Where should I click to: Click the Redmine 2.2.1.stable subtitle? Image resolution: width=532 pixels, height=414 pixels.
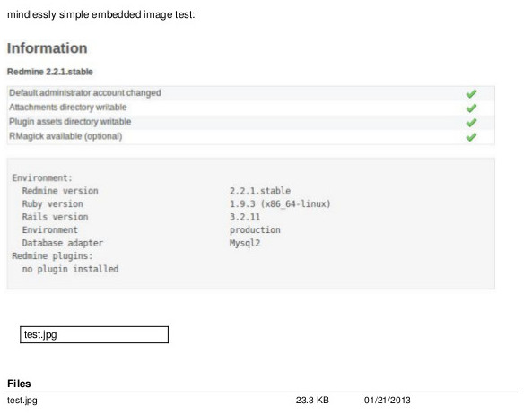coord(50,72)
